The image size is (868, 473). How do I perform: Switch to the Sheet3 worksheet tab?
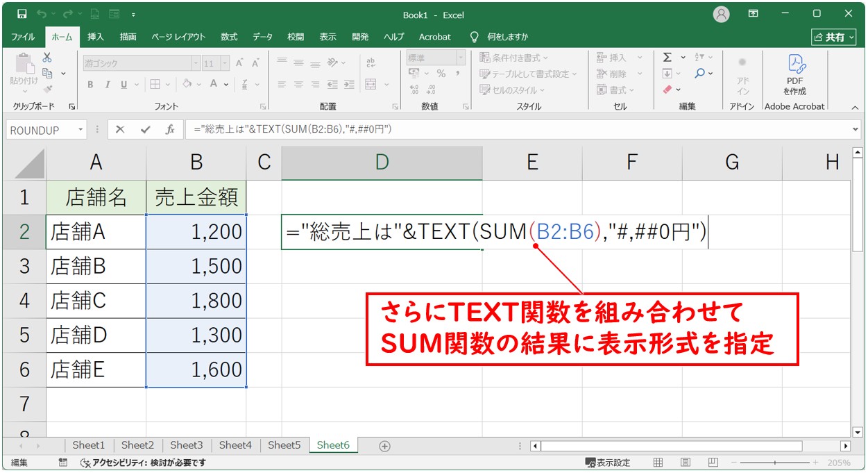[x=186, y=445]
